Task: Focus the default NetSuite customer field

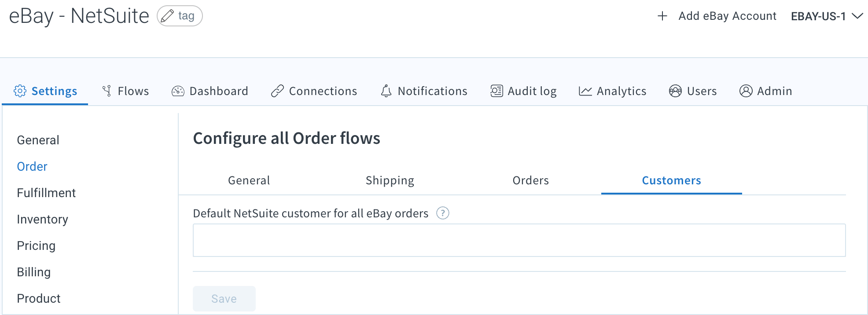Action: click(519, 240)
